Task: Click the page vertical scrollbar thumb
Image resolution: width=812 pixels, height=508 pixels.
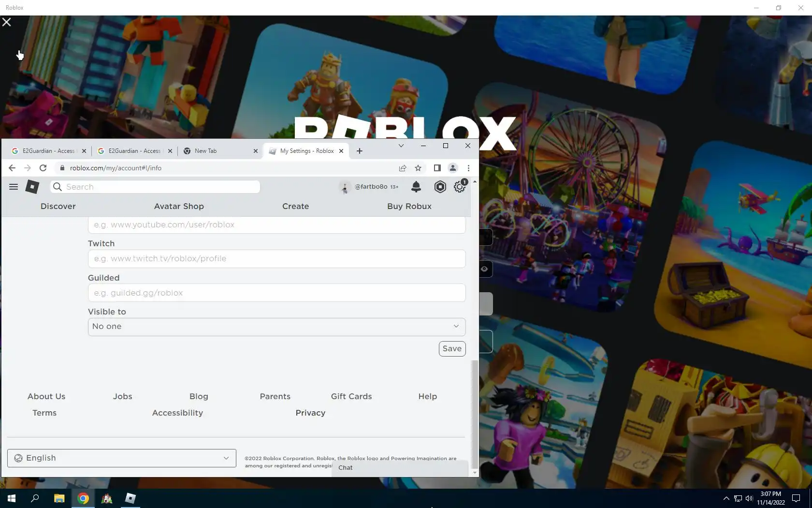Action: pos(474,414)
